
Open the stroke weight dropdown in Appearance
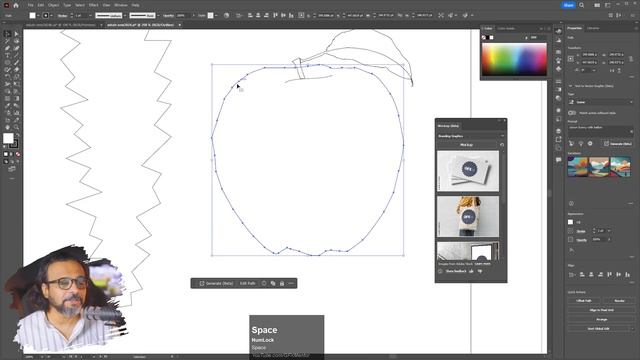(609, 231)
